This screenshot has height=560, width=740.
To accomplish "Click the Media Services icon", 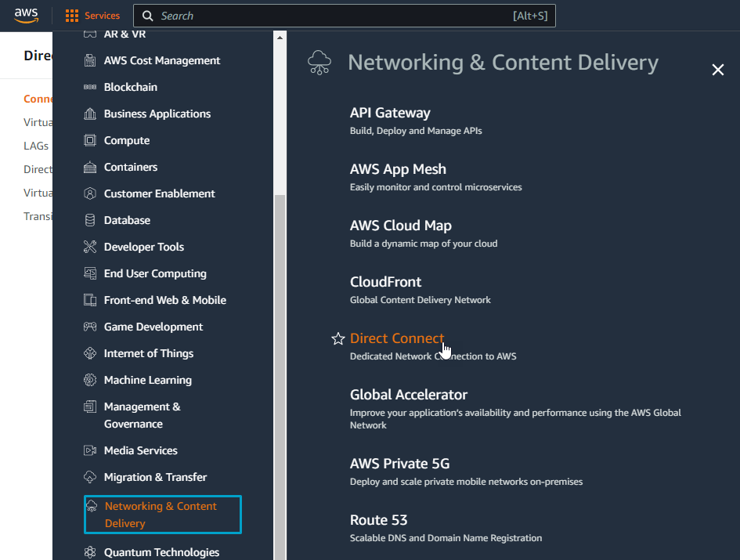I will point(90,450).
